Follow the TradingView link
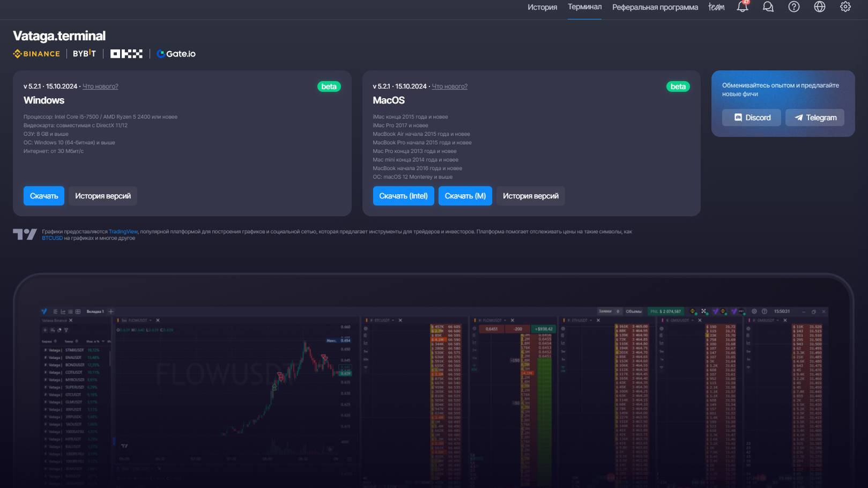The width and height of the screenshot is (868, 488). 123,232
